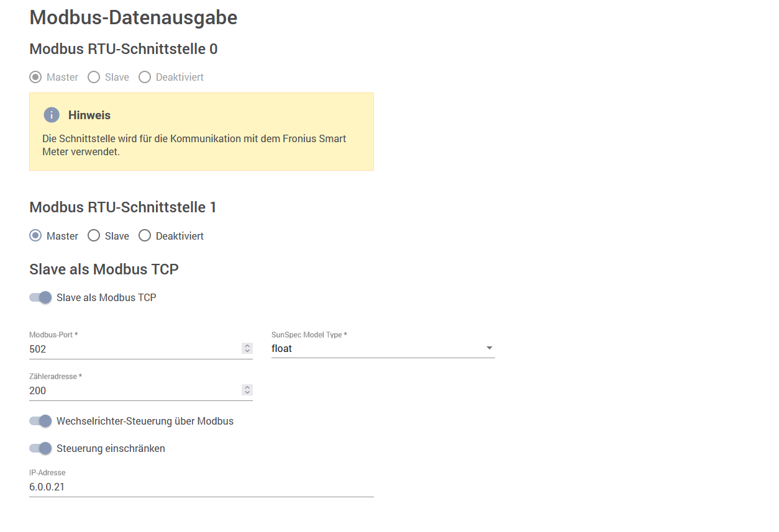Toggle Wechselrichter-Steuerung über Modbus switch
This screenshot has height=532, width=779.
pos(40,421)
